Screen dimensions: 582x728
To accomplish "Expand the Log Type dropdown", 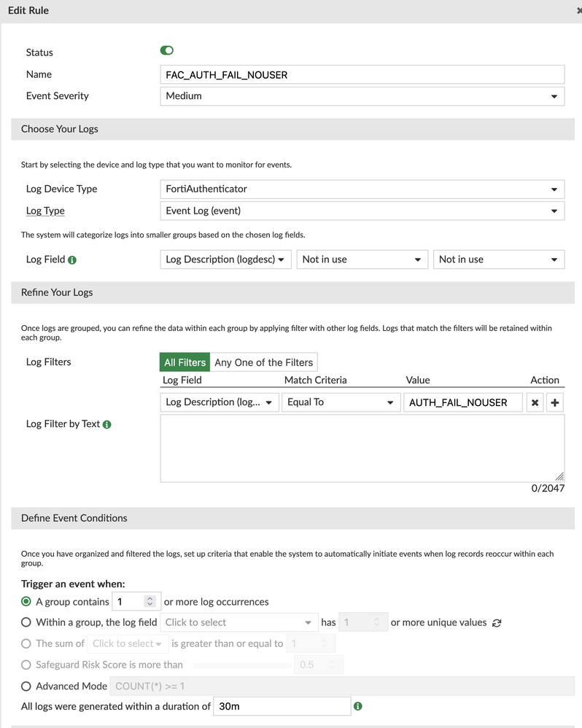I will coord(362,211).
